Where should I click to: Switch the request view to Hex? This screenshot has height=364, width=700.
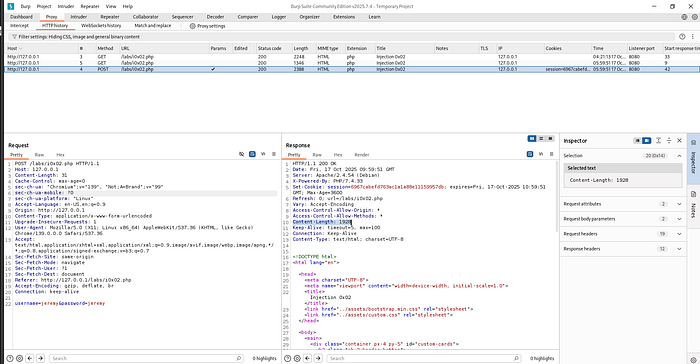click(x=60, y=155)
